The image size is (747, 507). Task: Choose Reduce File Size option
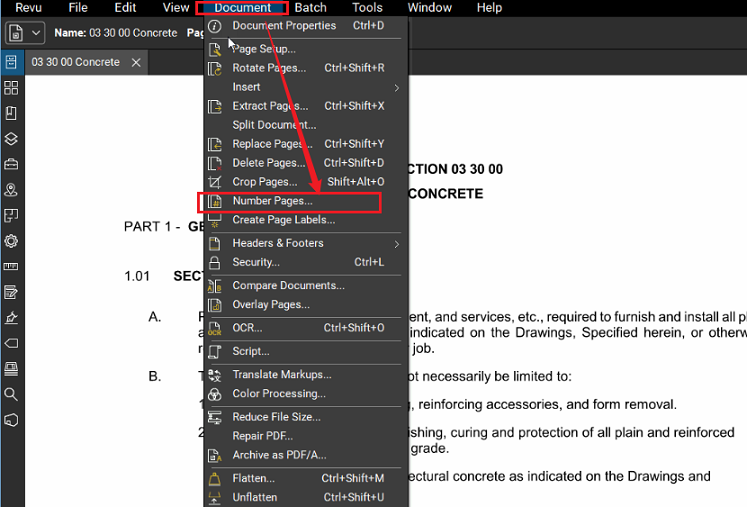[x=305, y=417]
